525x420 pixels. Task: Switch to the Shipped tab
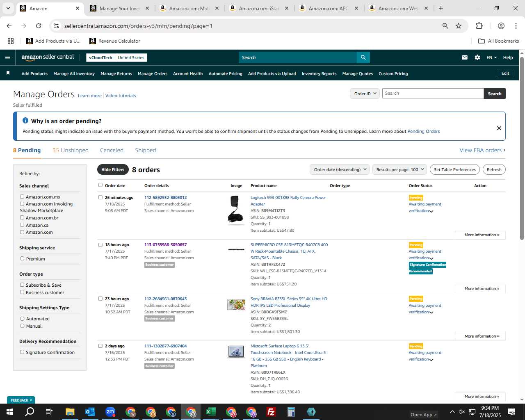tap(146, 150)
